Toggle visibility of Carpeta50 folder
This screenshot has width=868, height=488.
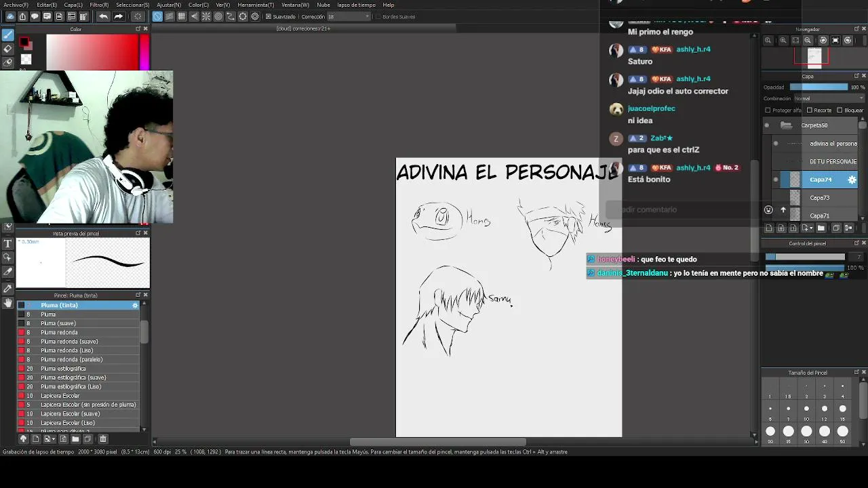(767, 125)
